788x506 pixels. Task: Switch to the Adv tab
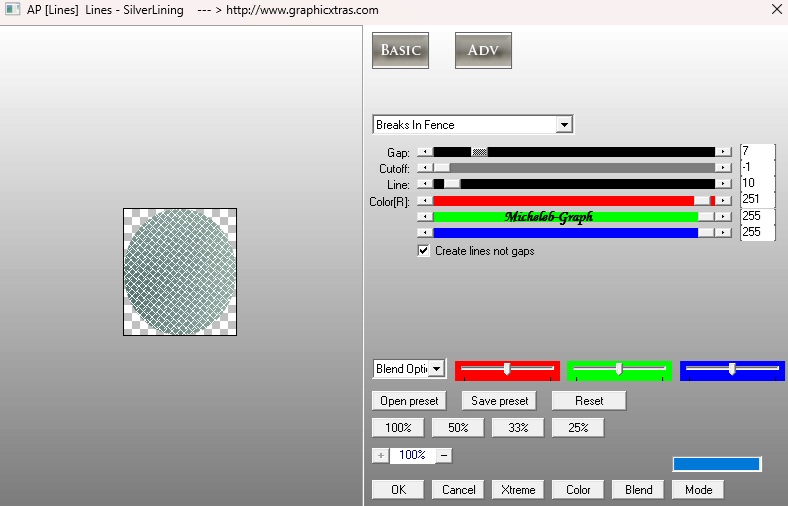(x=483, y=51)
